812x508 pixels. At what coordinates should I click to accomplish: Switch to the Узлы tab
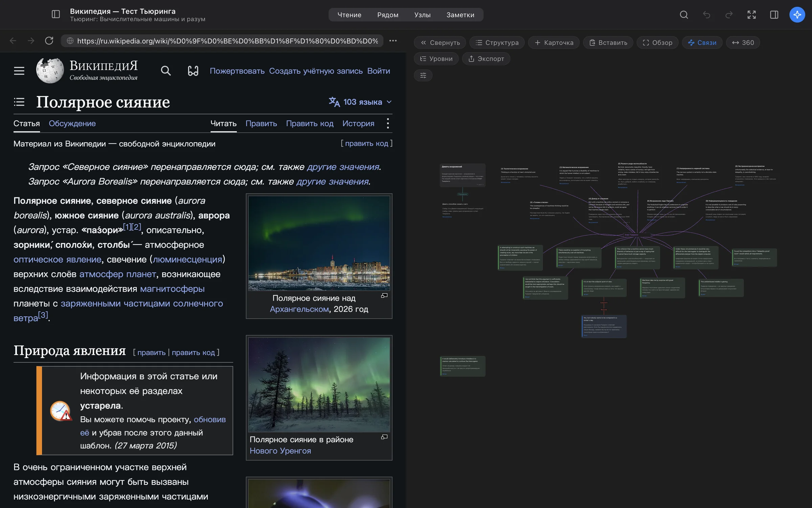pos(422,15)
